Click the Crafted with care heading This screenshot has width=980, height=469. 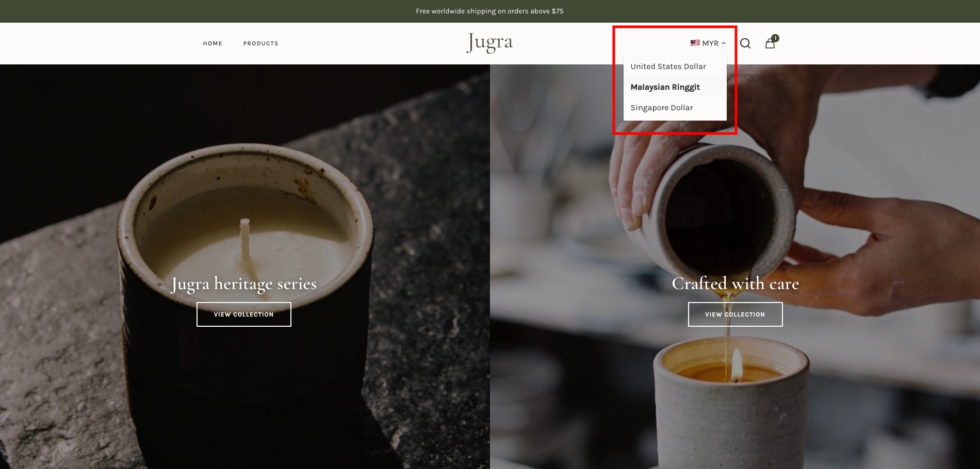(x=735, y=283)
